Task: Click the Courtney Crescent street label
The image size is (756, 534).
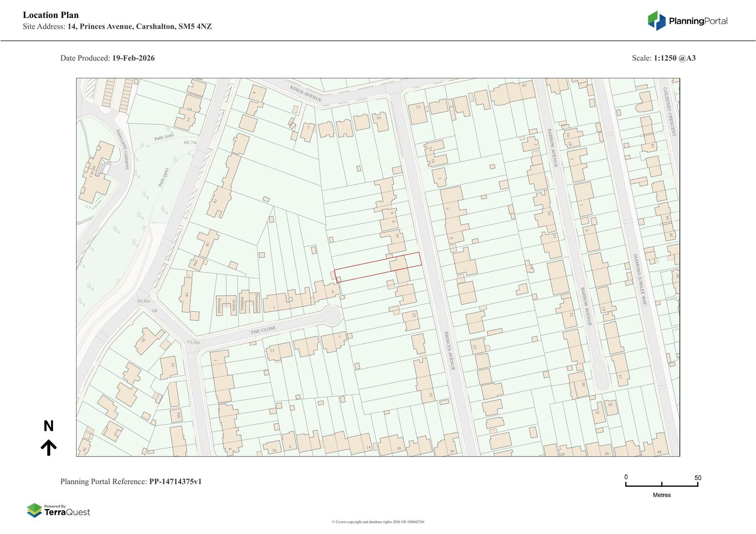Action: tap(670, 111)
